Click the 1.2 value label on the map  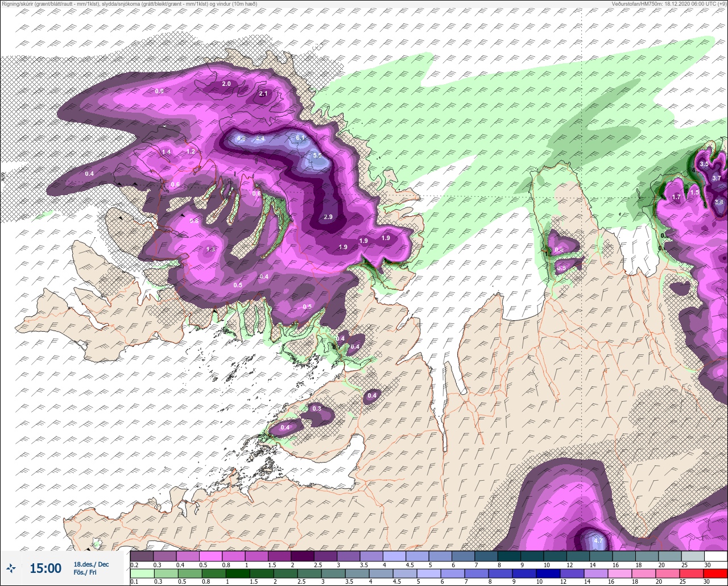[191, 151]
